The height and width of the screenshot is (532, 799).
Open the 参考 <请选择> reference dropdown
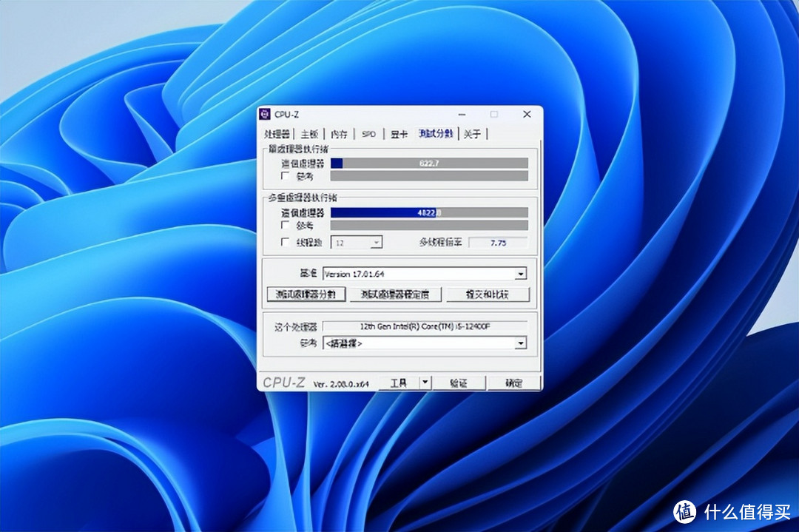tap(520, 343)
